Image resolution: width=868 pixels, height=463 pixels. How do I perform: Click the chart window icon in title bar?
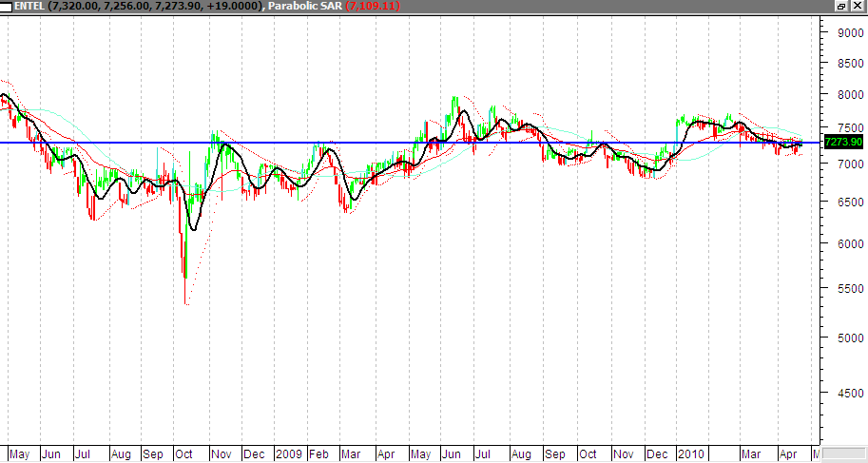7,6
